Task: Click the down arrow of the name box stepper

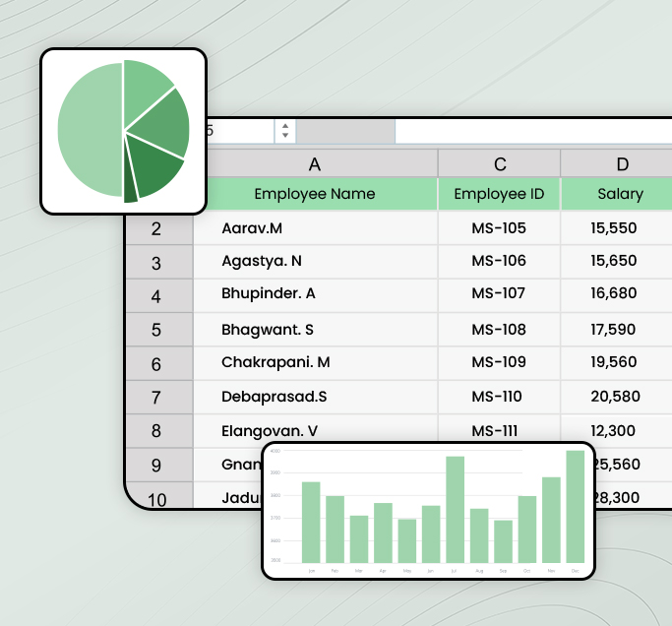Action: tap(285, 137)
